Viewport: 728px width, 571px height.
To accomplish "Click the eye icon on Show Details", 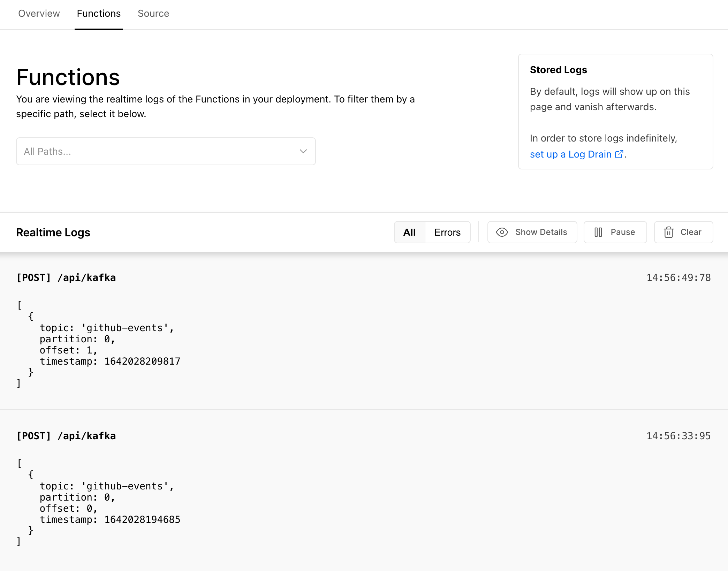I will 502,232.
